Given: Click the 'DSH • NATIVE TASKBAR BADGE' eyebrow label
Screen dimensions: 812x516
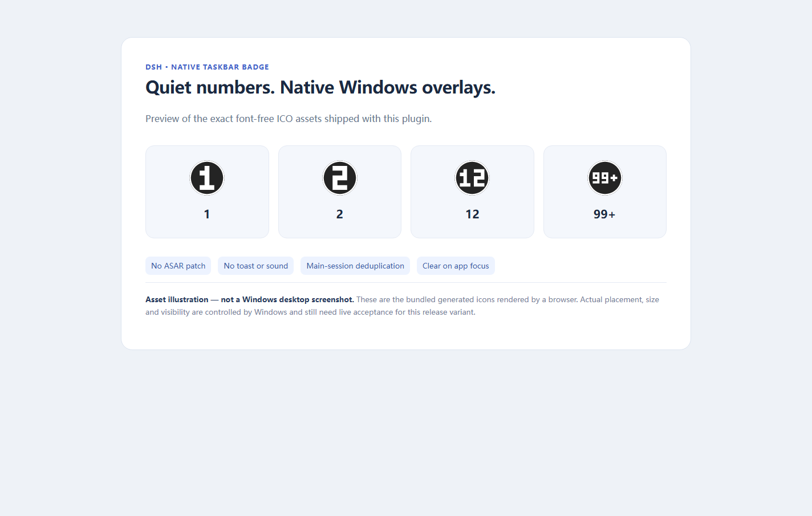Looking at the screenshot, I should pos(207,67).
